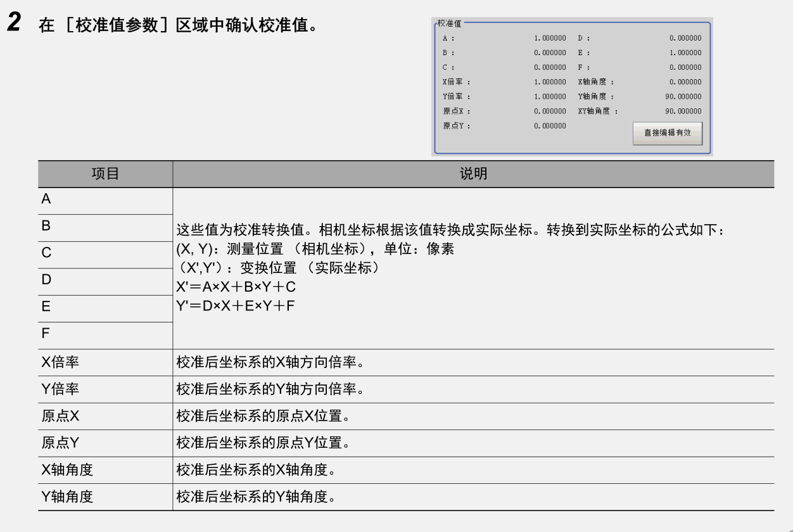Click the Y倍率 cell in 项目 column
Screen dimensions: 793x532
[105, 389]
